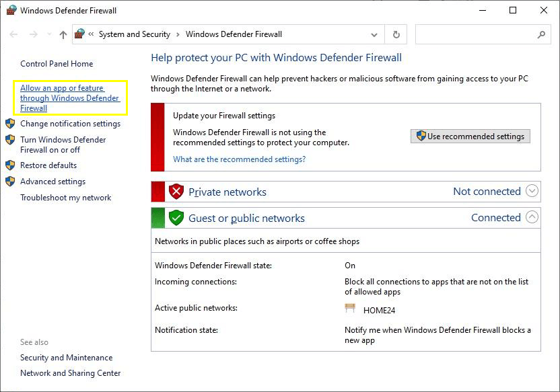Viewport: 560px width, 392px height.
Task: Click the Restore defaults shield icon
Action: [x=9, y=165]
